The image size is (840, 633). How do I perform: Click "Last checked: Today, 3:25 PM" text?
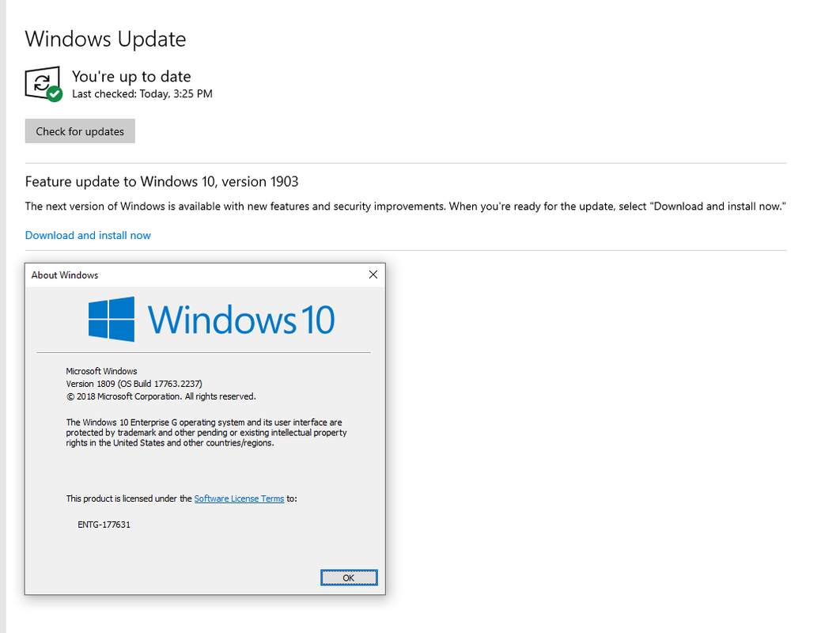pyautogui.click(x=142, y=94)
